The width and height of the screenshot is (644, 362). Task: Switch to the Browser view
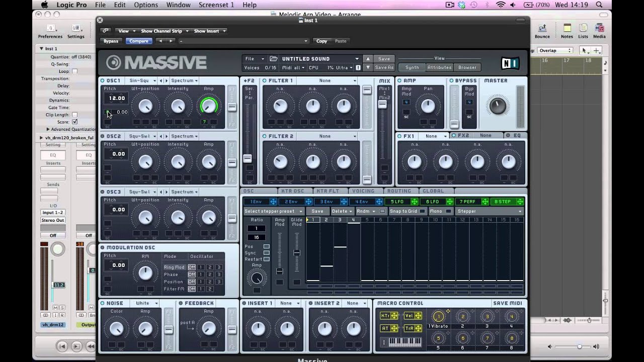[467, 67]
